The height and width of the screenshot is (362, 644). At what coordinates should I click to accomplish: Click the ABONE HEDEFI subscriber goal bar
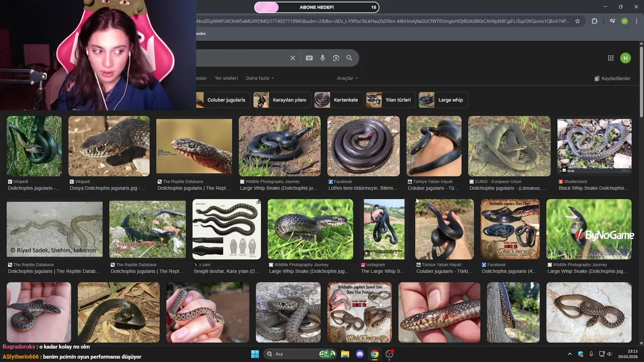coord(316,7)
